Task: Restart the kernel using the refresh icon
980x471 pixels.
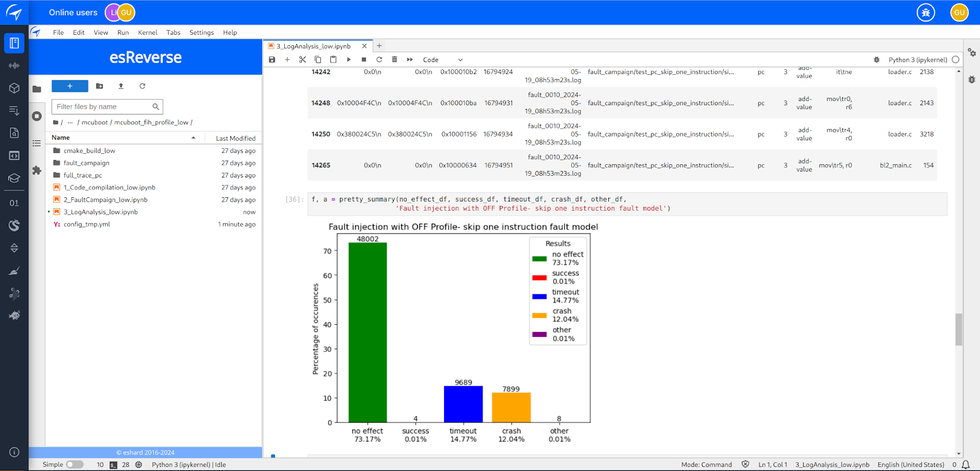Action: [379, 59]
